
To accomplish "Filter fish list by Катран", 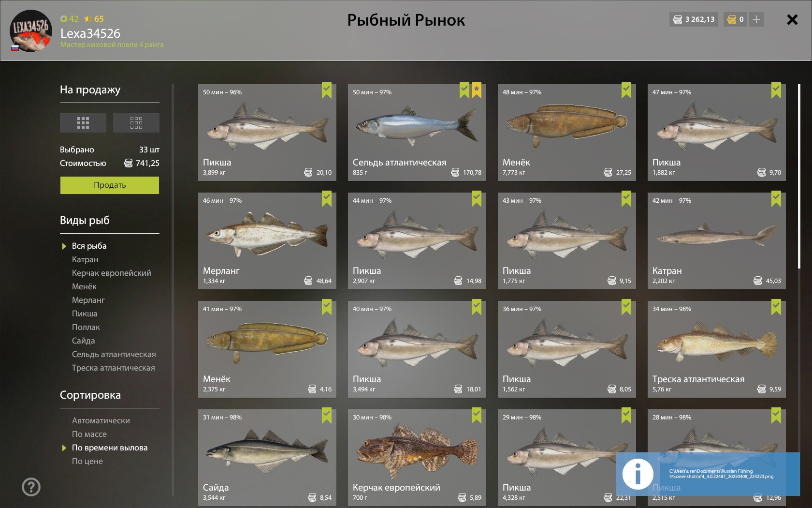I will pos(85,259).
